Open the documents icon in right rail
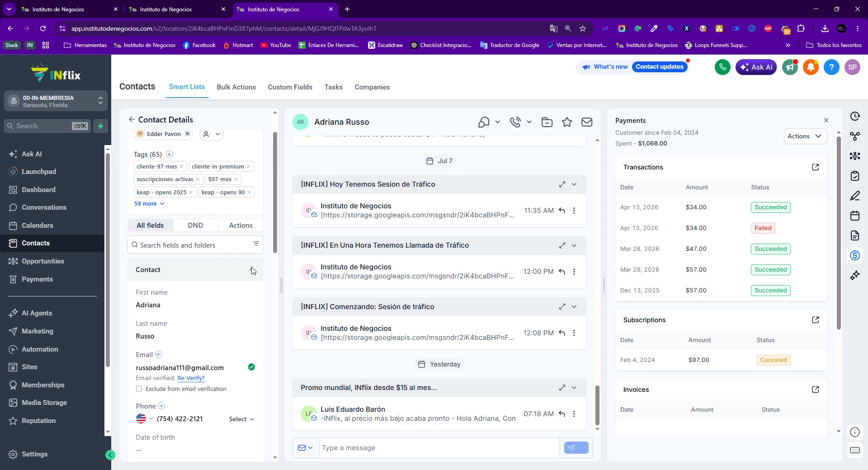 [855, 235]
